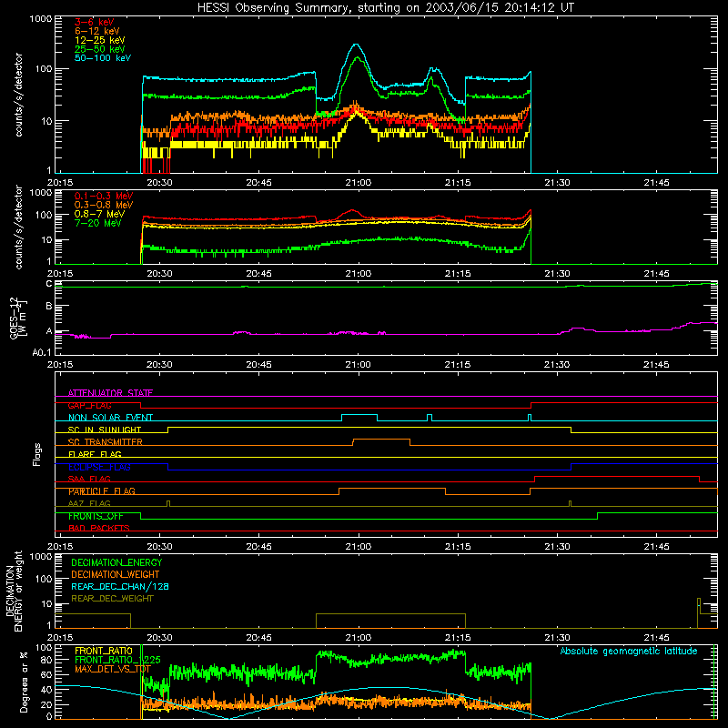Click the REAR_DEC_CHAN/128 legend label
Viewport: 728px width, 728px height.
tap(120, 586)
